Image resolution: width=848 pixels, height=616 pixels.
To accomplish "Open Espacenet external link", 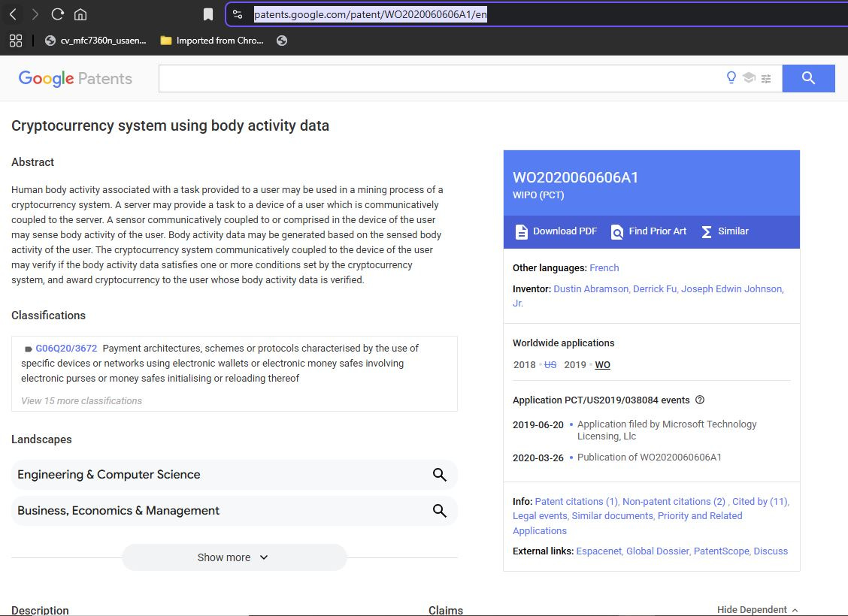I will (x=598, y=551).
